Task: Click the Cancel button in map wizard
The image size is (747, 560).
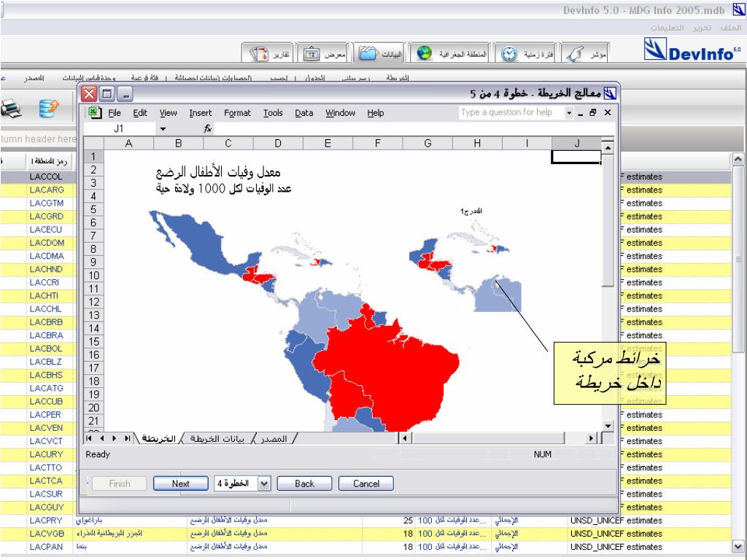Action: click(x=366, y=483)
